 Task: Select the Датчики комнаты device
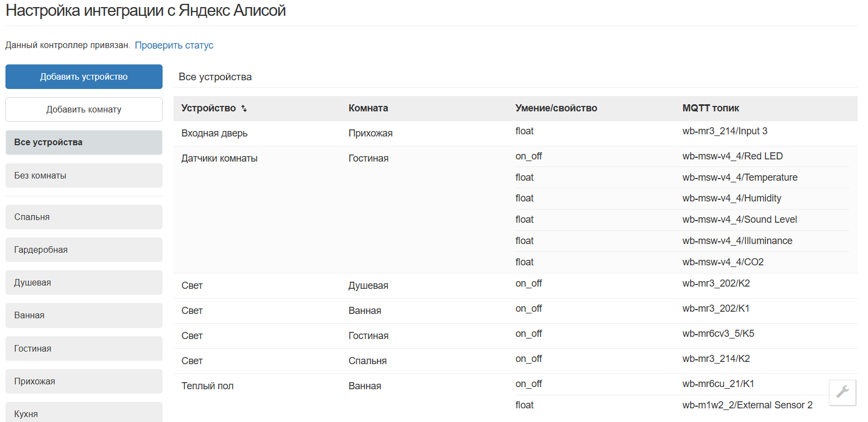tap(219, 158)
